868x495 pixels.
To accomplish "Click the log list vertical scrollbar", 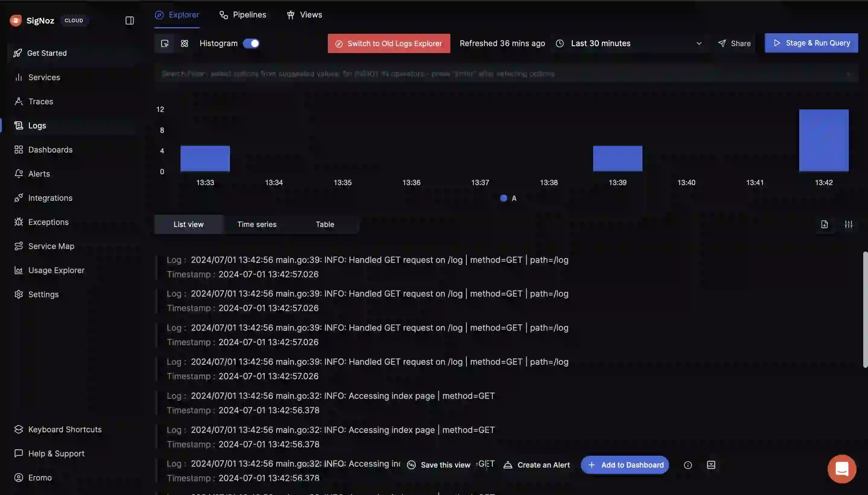I will (x=865, y=309).
